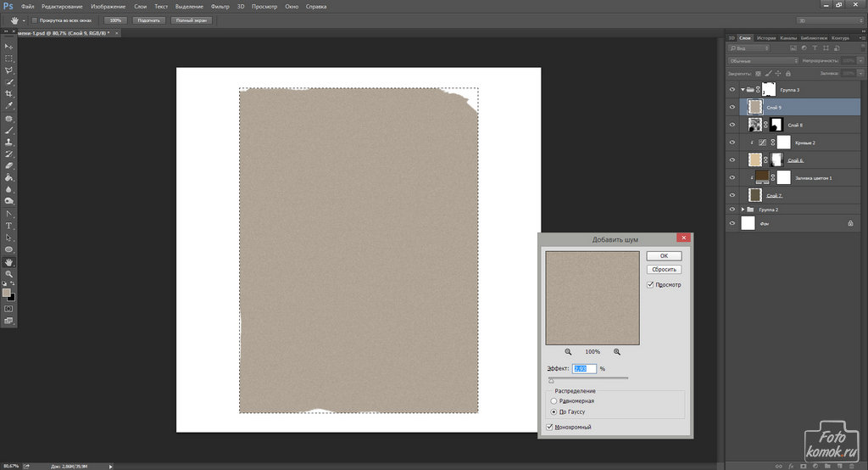Hide the Слой 8 layer visibility

[732, 125]
